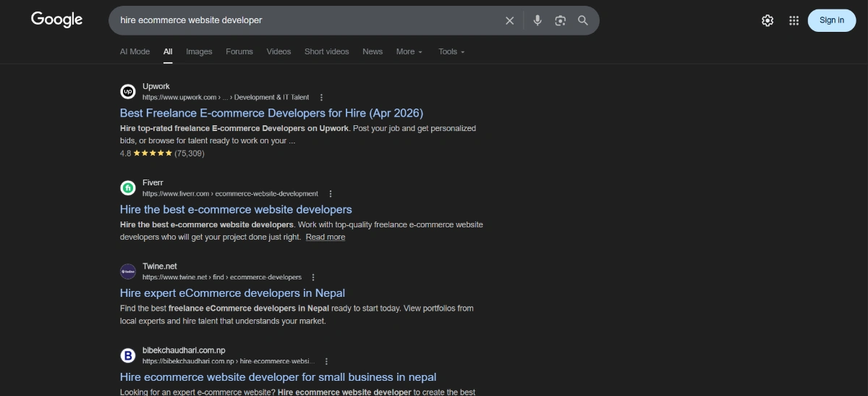Screen dimensions: 868x396
Task: Click the bibekchaudhari.com.np site name
Action: click(184, 350)
